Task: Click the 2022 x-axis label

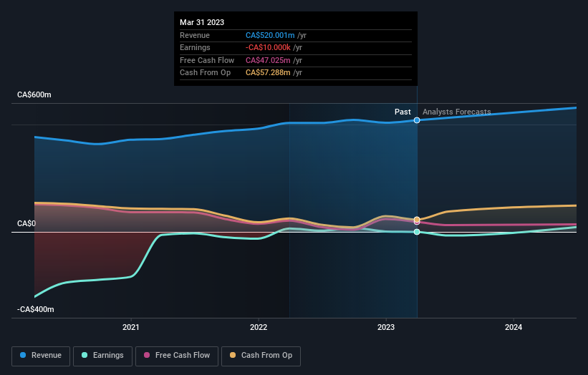Action: 259,328
